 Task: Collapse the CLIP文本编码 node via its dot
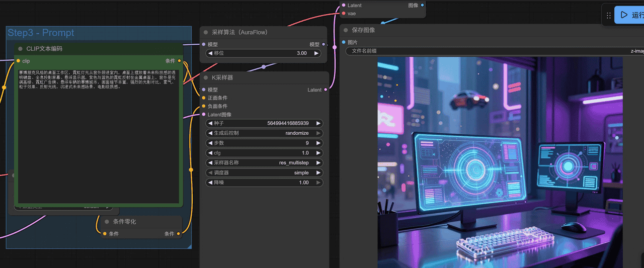(20, 49)
